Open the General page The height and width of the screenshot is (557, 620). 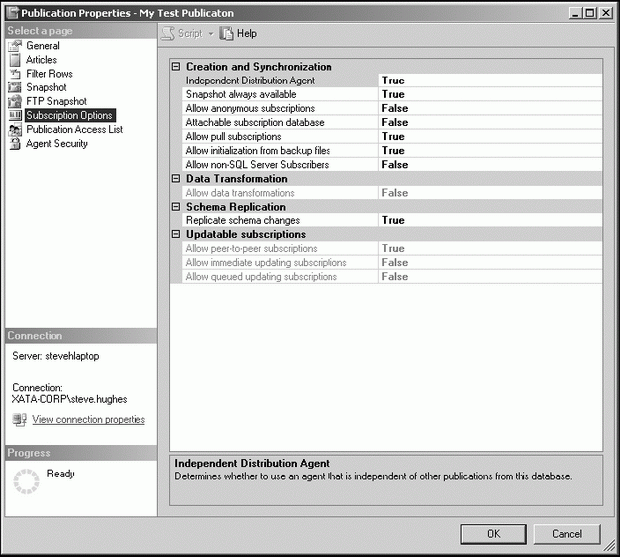tap(43, 46)
